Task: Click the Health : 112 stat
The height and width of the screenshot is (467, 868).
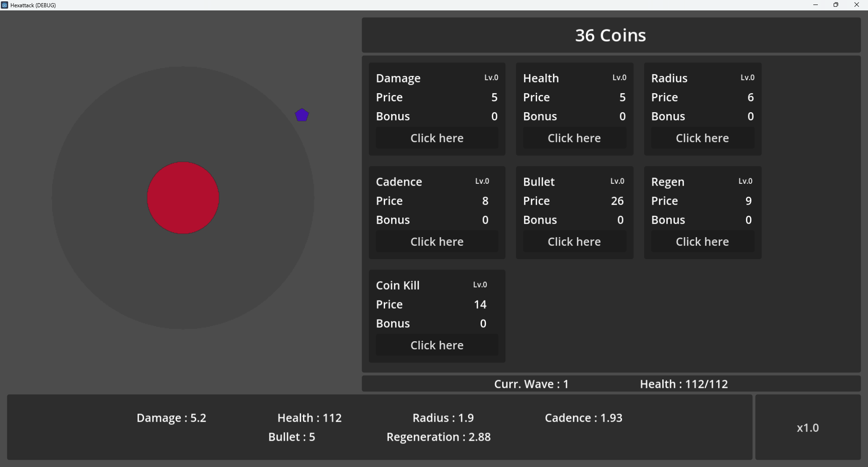Action: 310,418
